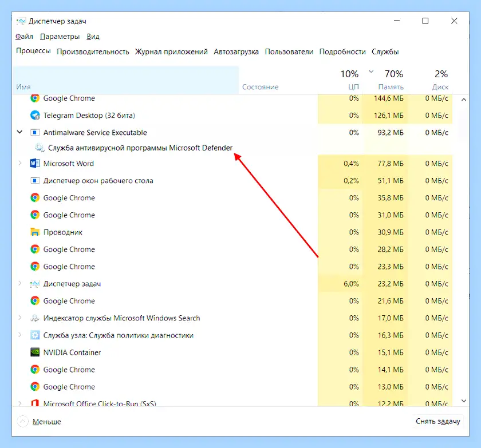Expand the Microsoft Word process group
Viewport: 481px width, 448px height.
point(20,163)
